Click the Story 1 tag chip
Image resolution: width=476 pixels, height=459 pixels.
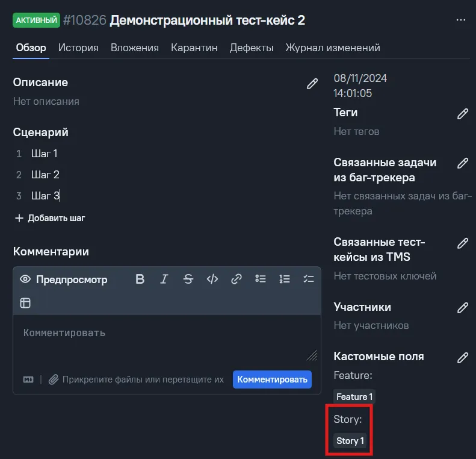pos(350,441)
